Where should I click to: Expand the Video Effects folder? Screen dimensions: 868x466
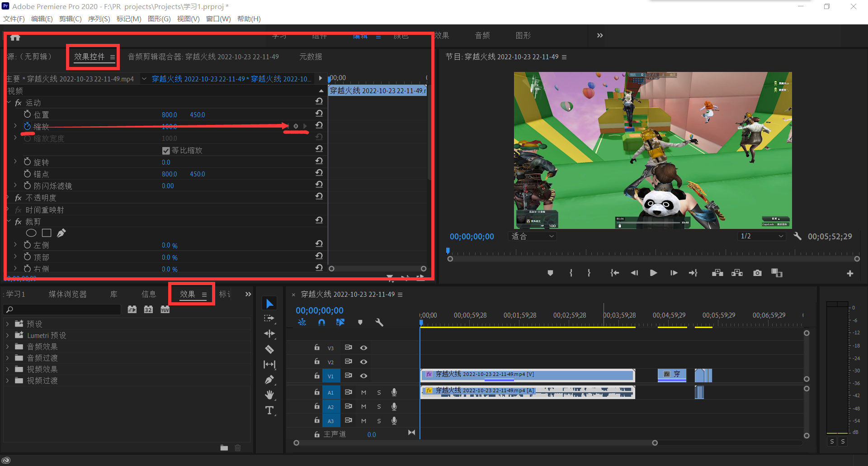tap(7, 369)
